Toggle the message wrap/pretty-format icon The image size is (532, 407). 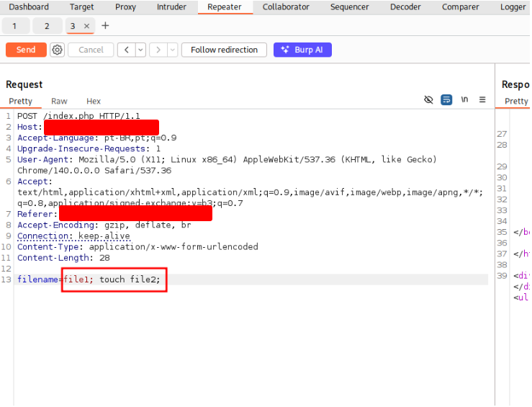coord(446,100)
